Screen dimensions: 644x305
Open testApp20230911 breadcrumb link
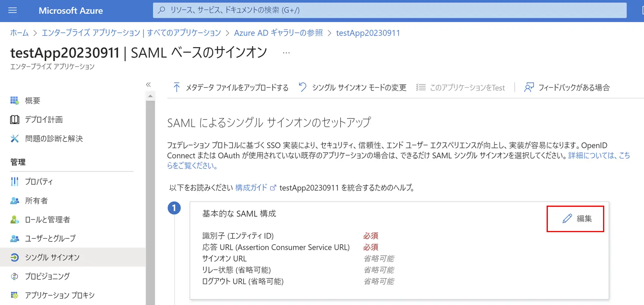[368, 33]
